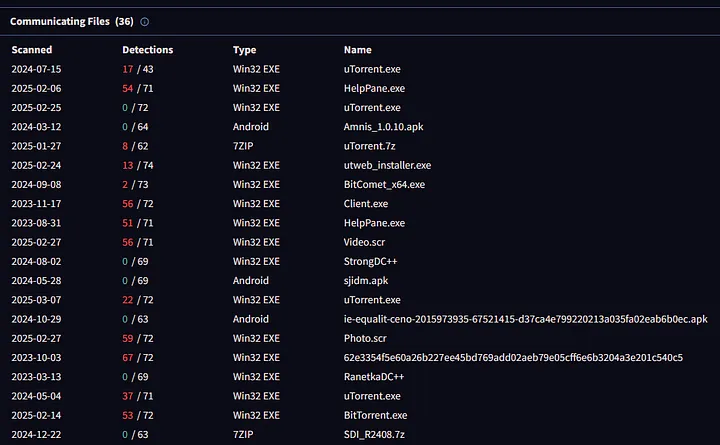Click the 13 / 74 detections value

(x=138, y=165)
